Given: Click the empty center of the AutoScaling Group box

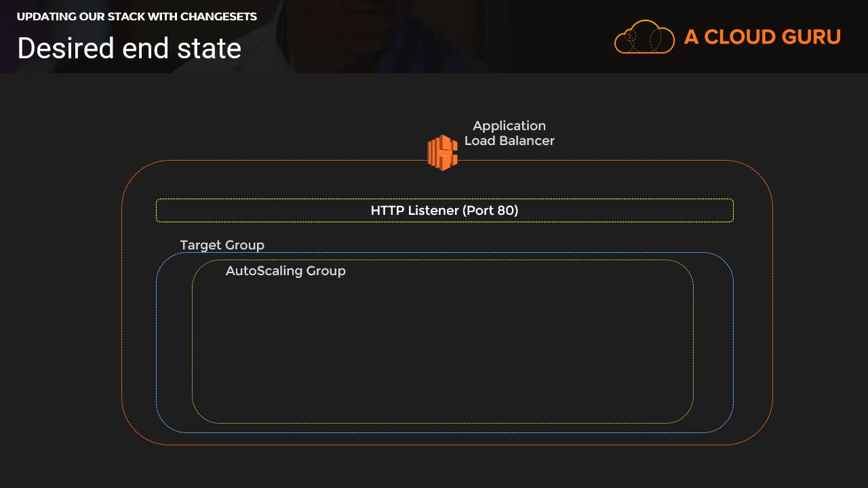Looking at the screenshot, I should click(442, 349).
